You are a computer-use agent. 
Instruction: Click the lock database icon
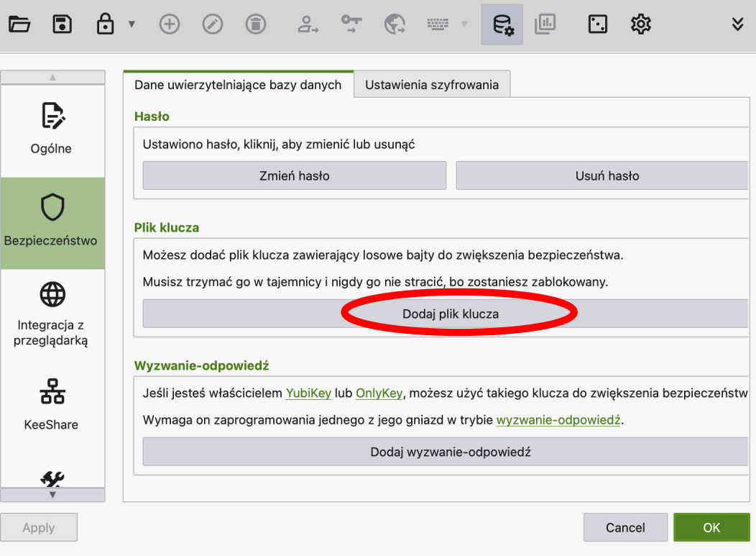click(106, 24)
